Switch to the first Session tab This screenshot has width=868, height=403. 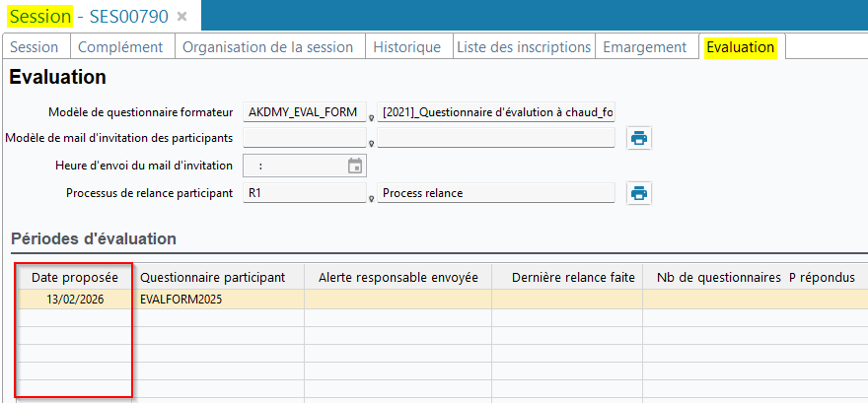pyautogui.click(x=35, y=47)
